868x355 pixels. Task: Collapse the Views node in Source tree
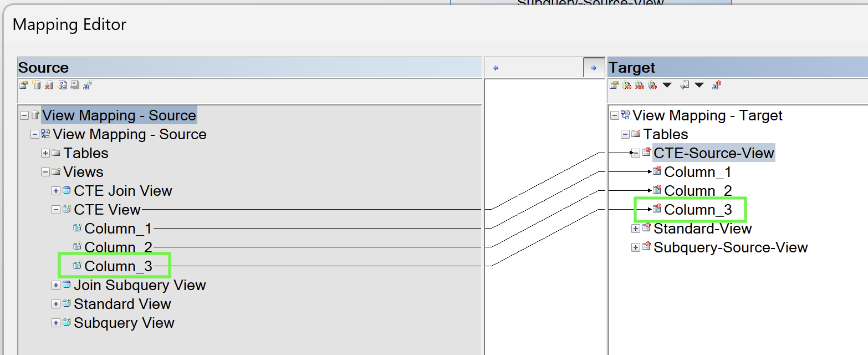pyautogui.click(x=45, y=172)
